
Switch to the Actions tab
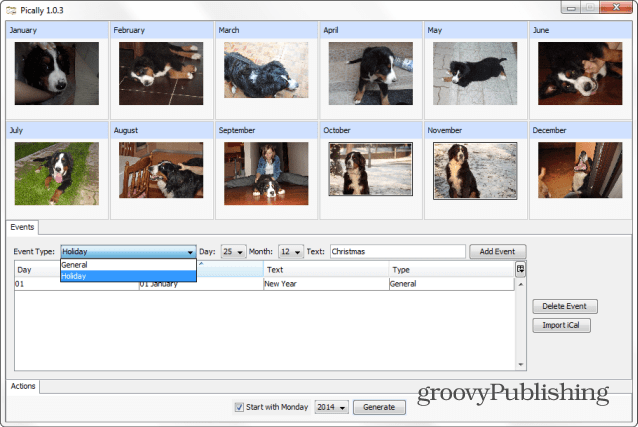[x=23, y=386]
